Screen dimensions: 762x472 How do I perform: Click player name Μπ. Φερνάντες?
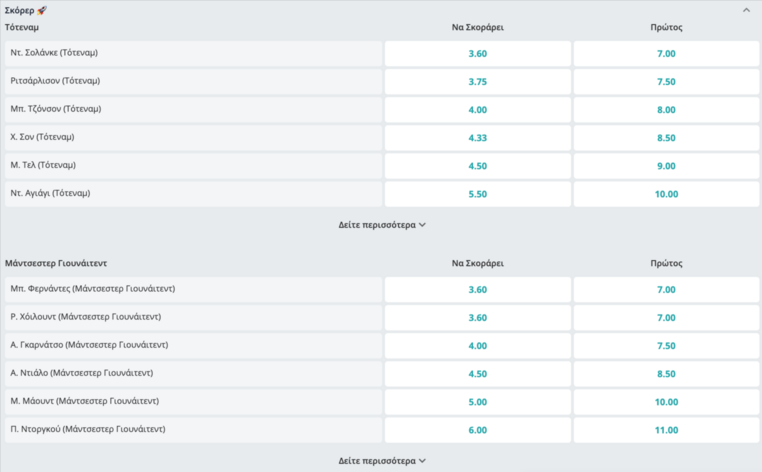[x=92, y=289]
